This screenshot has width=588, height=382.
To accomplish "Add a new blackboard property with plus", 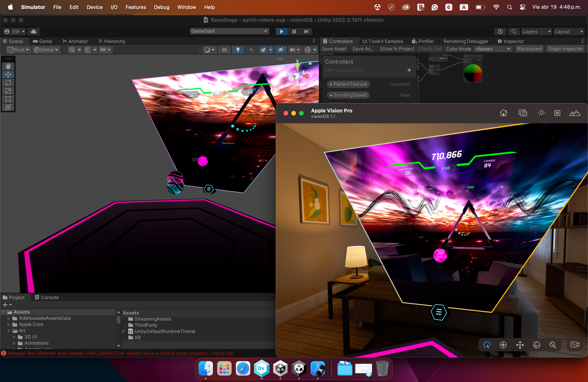I will coord(409,70).
